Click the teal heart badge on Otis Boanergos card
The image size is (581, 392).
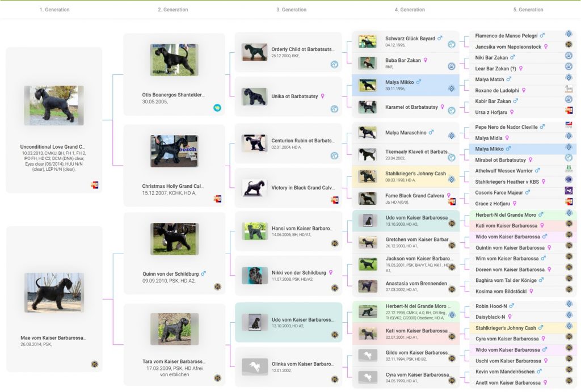click(x=217, y=108)
